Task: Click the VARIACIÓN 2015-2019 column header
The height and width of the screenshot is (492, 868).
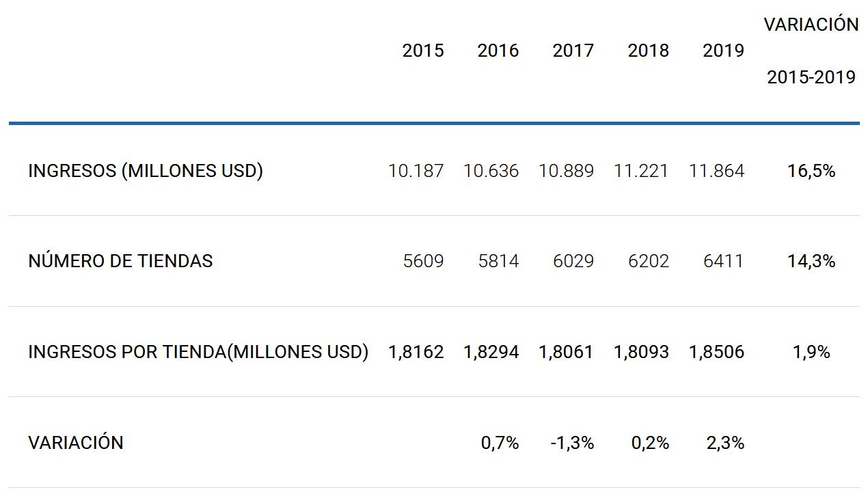Action: pyautogui.click(x=811, y=51)
